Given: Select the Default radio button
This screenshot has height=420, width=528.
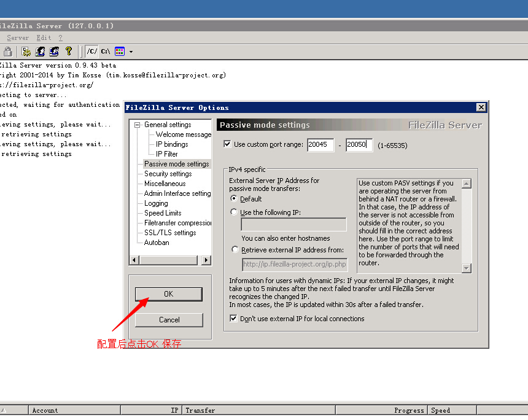Looking at the screenshot, I should 233,198.
